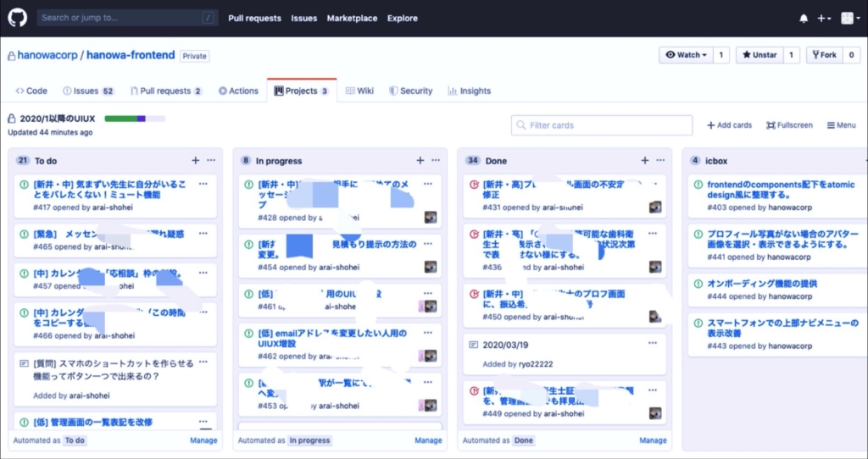Click Add cards

pyautogui.click(x=729, y=125)
